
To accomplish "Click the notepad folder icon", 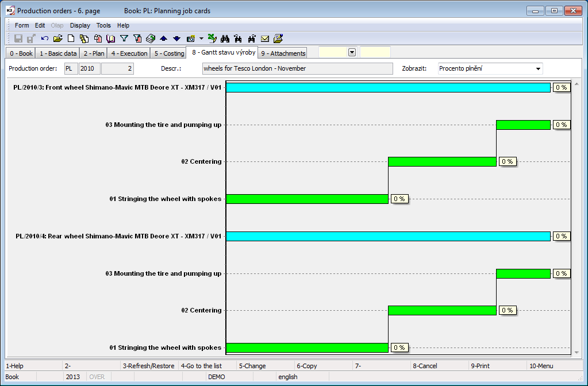I will click(x=278, y=38).
